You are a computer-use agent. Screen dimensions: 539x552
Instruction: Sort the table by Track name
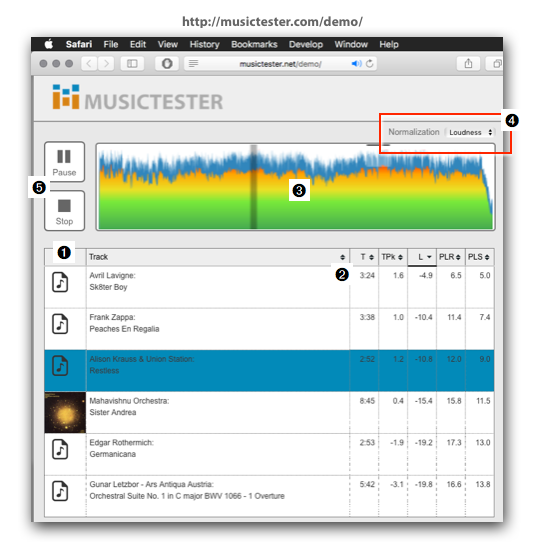pos(218,257)
